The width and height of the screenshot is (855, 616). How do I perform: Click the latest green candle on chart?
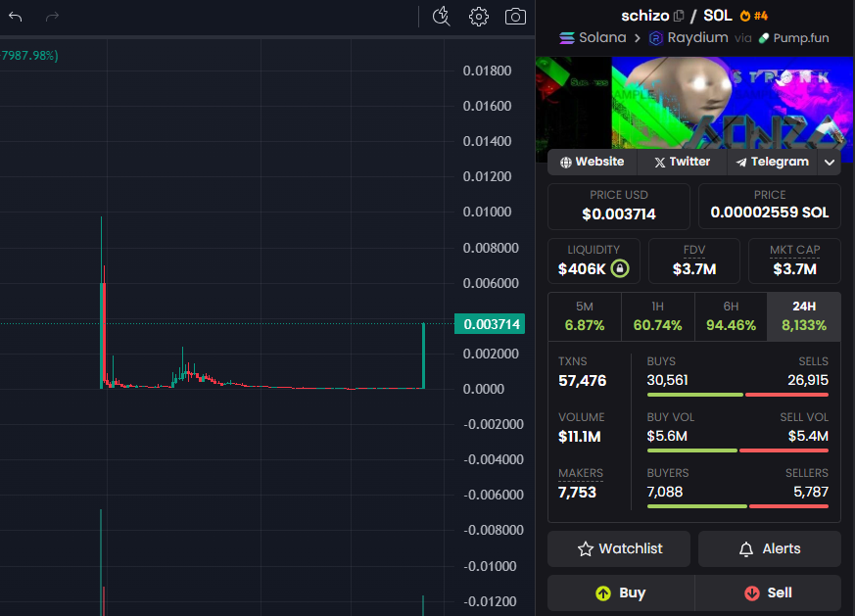(423, 355)
